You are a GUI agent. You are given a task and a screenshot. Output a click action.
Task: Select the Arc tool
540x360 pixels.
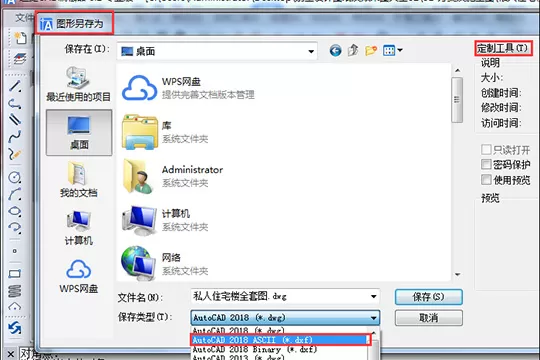pos(15,194)
